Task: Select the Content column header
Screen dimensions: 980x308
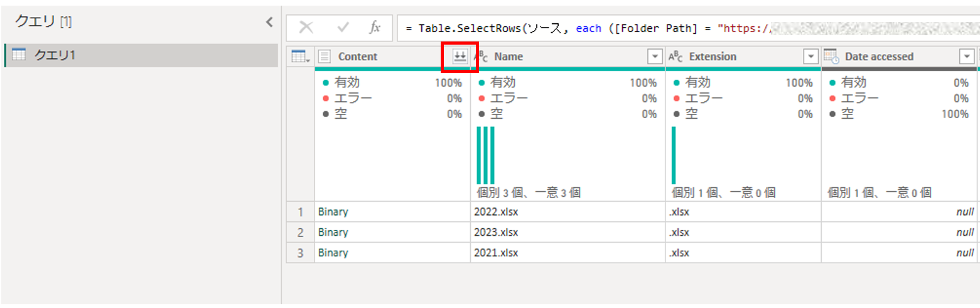Action: click(392, 57)
